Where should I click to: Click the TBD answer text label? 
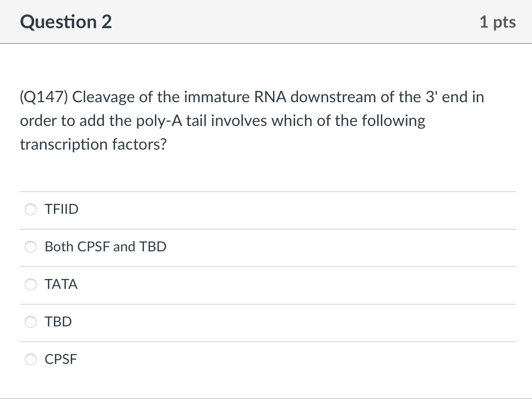point(58,322)
